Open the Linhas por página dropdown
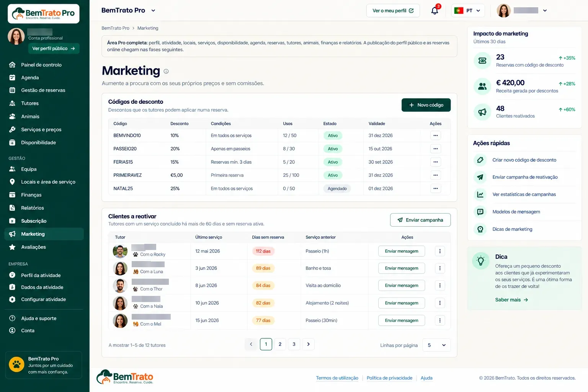588x392 pixels. coord(436,345)
